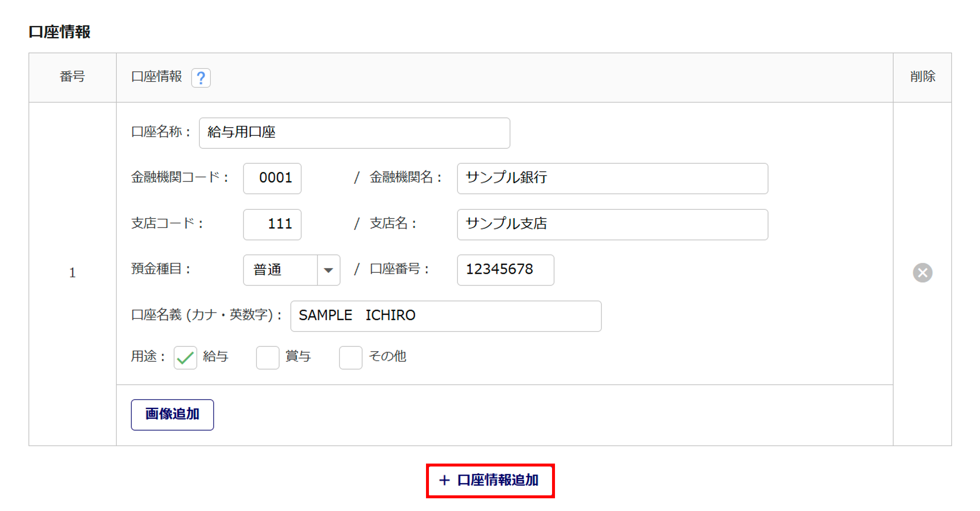Open the 預金種目 dropdown arrow

pos(328,270)
